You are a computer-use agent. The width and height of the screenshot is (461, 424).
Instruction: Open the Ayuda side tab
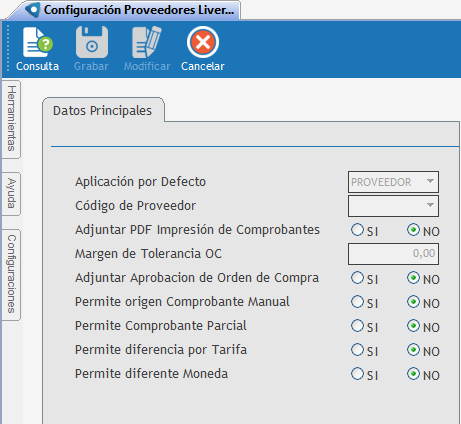[x=11, y=194]
